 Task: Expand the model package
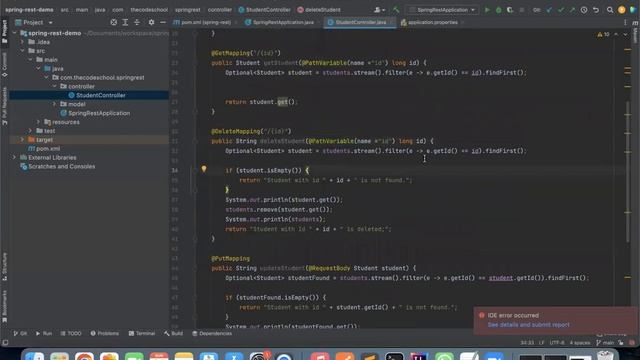point(55,104)
